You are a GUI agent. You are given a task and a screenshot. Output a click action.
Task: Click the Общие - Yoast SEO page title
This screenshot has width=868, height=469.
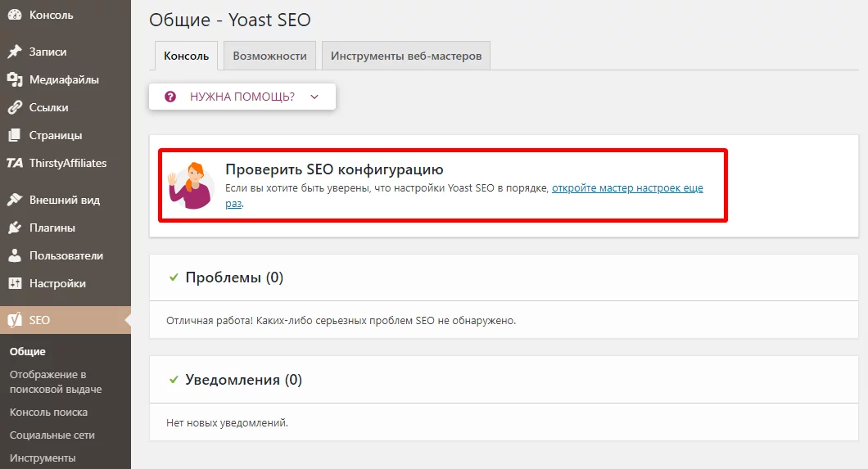[230, 20]
